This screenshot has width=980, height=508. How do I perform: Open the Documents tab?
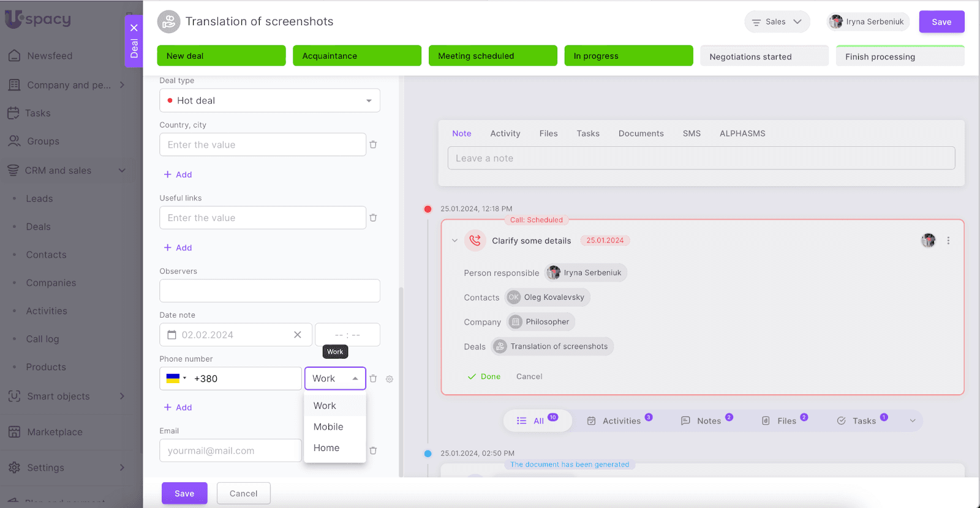641,133
